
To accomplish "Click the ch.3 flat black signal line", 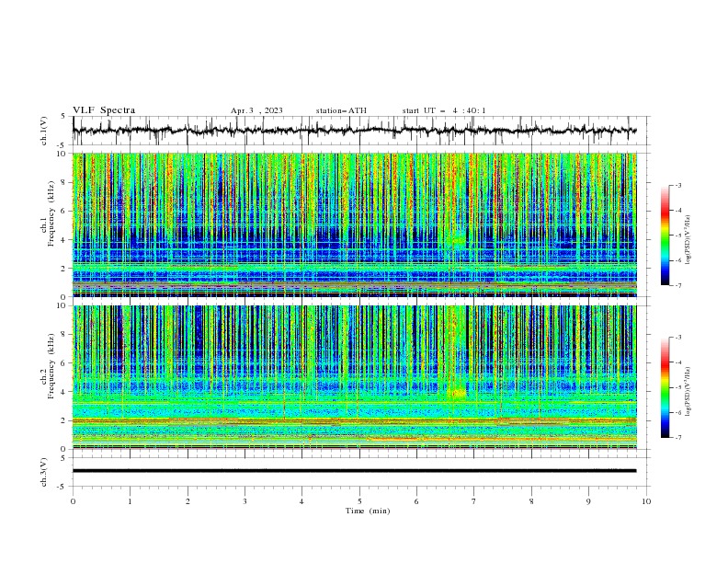I will pos(354,471).
